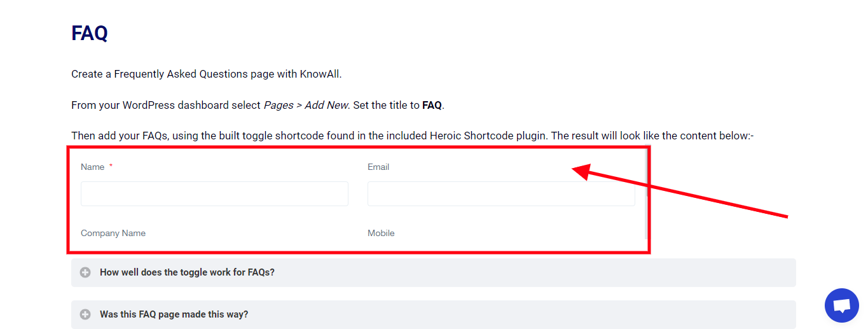This screenshot has height=329, width=868.
Task: Focus the Email text box
Action: [500, 193]
